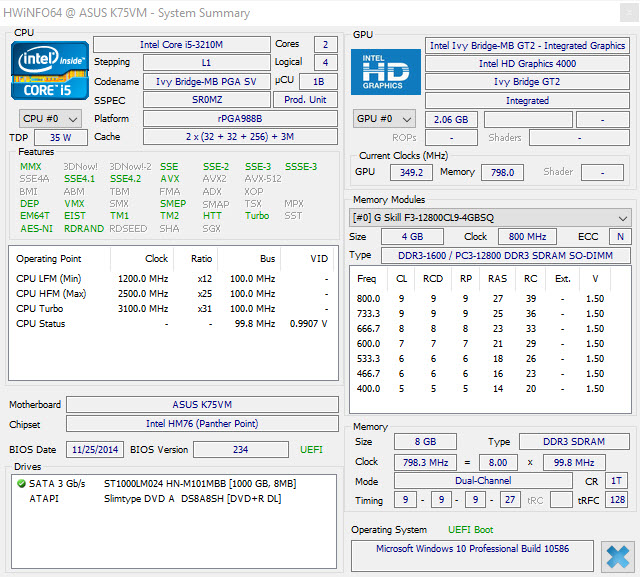
Task: Click the Motherboard ASUS K75VM field
Action: (x=202, y=404)
